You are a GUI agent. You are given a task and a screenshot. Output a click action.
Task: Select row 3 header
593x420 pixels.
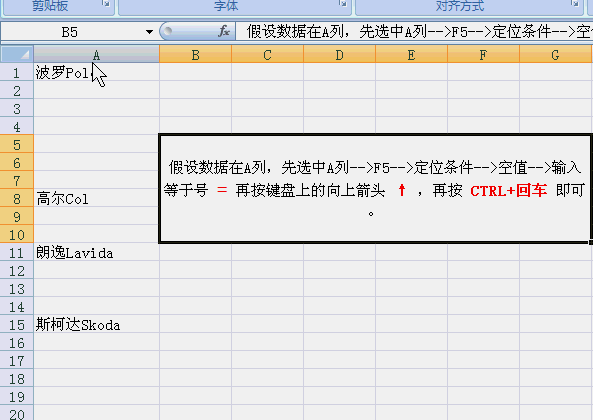click(17, 109)
